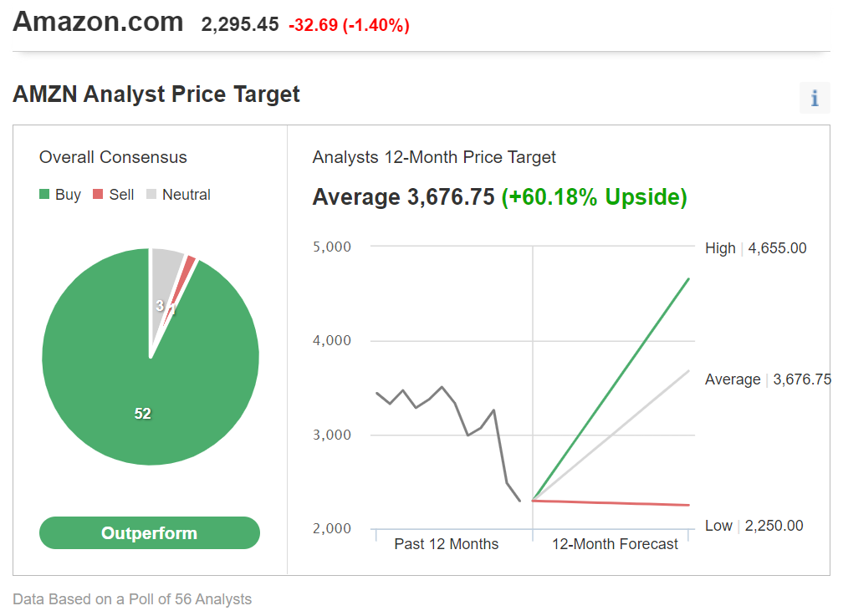Screen dimensions: 843x616
Task: Click the Low 2,250.00 target label
Action: 754,526
